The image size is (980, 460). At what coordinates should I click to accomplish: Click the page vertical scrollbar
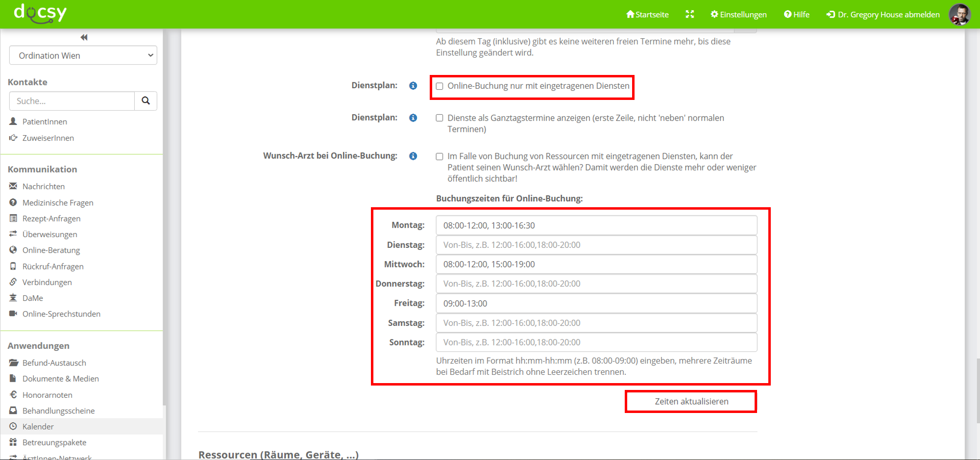point(978,390)
